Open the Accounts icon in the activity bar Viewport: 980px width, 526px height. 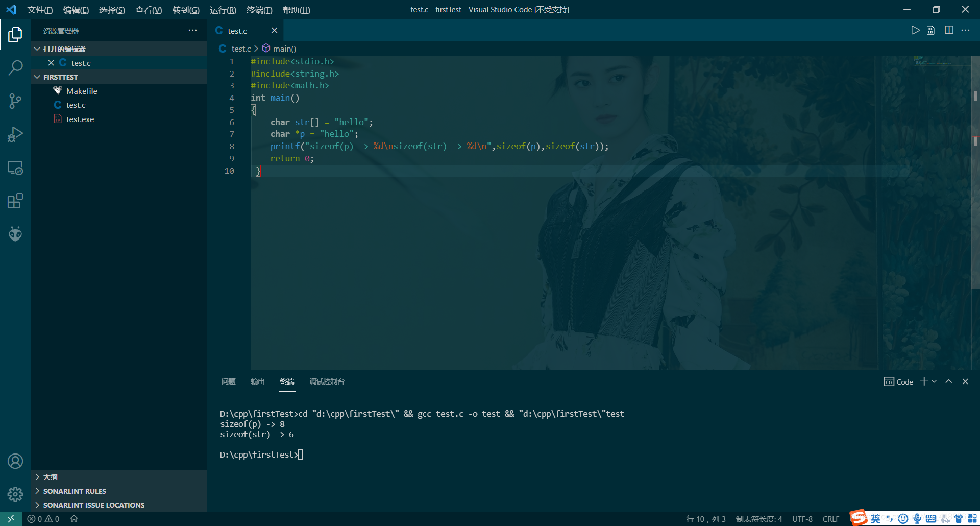tap(15, 461)
